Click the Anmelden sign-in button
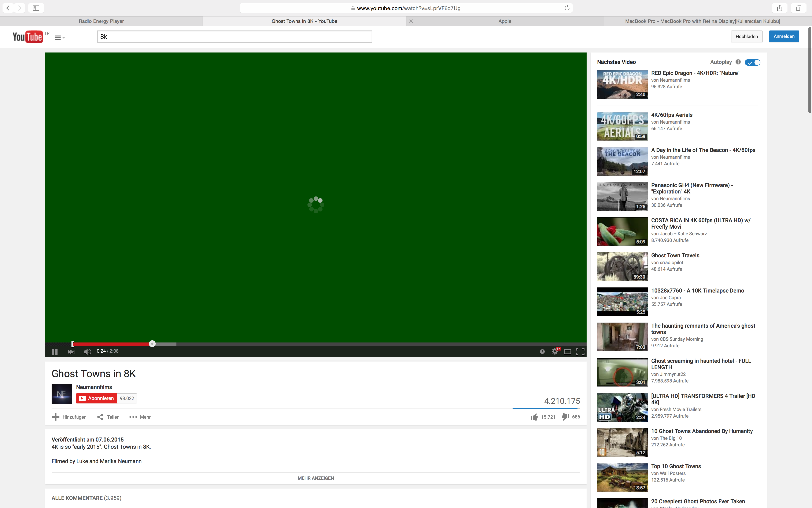This screenshot has height=508, width=812. point(784,36)
